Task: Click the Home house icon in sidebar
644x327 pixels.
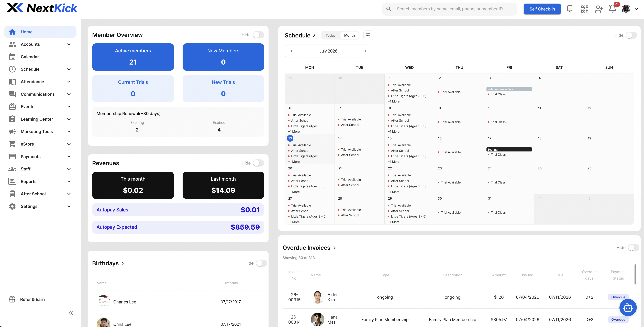Action: (x=12, y=32)
